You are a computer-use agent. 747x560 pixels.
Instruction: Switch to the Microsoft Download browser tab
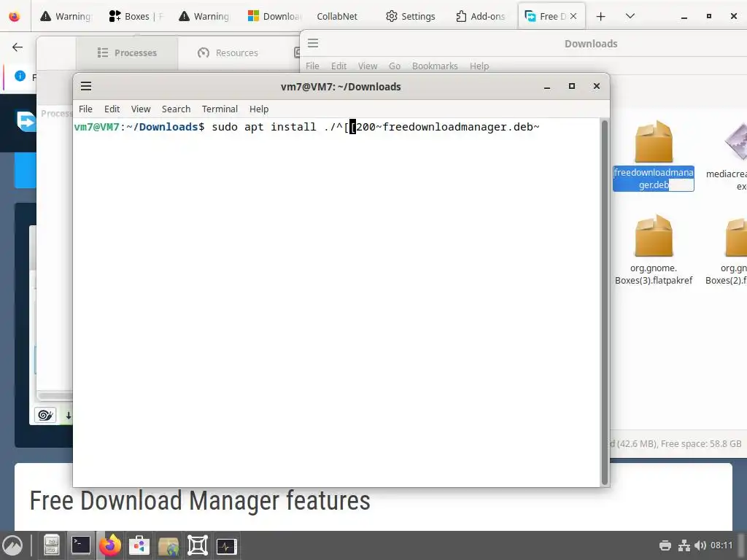click(274, 16)
